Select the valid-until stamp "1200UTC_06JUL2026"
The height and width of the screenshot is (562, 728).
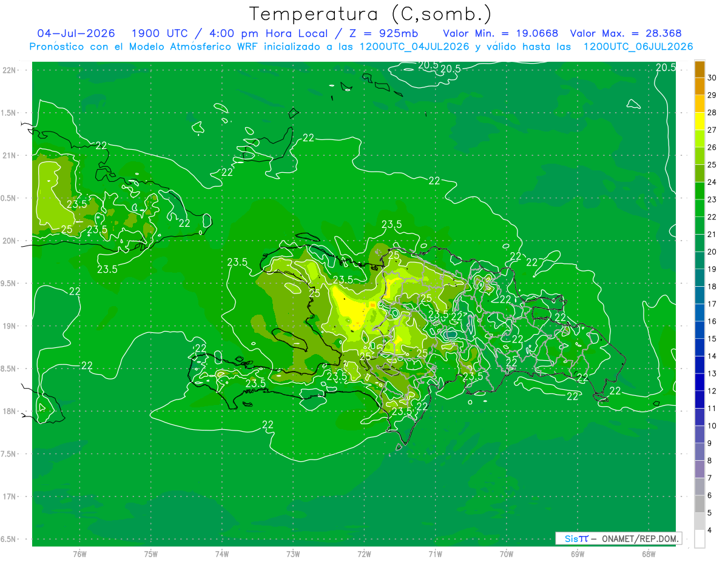coord(638,46)
